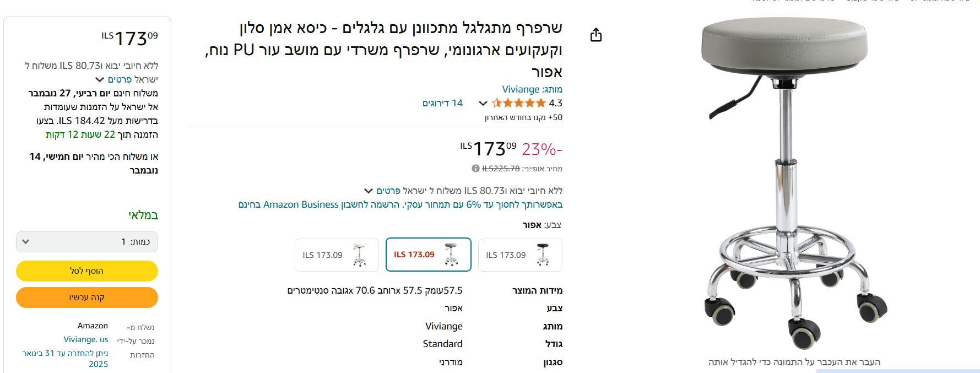The image size is (980, 373).
Task: Open the 14 ratings link
Action: pyautogui.click(x=442, y=103)
